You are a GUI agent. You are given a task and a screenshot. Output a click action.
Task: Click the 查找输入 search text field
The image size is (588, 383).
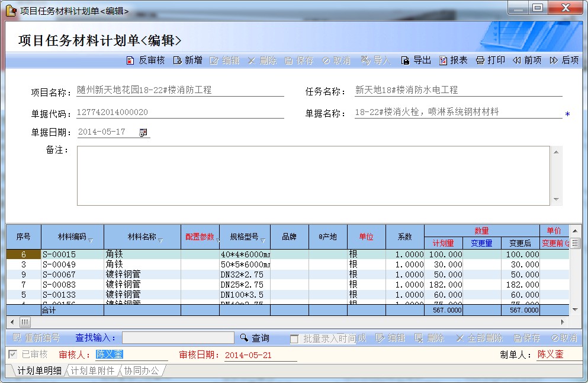[178, 338]
